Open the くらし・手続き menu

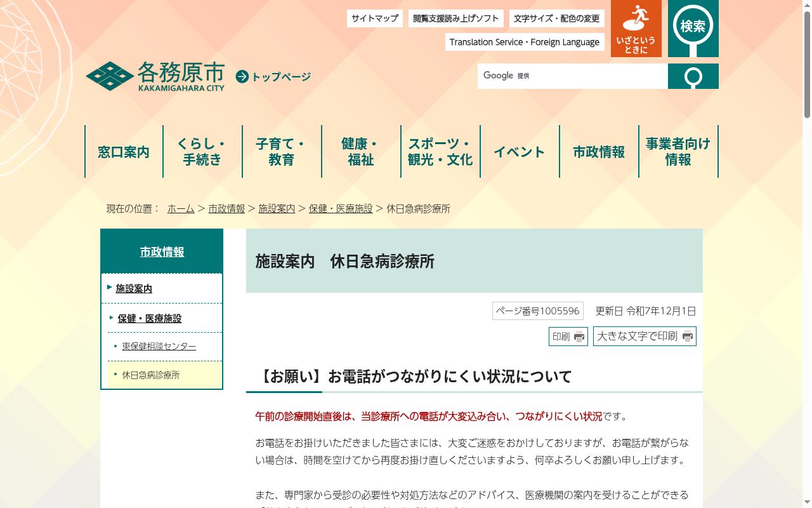[x=202, y=152]
